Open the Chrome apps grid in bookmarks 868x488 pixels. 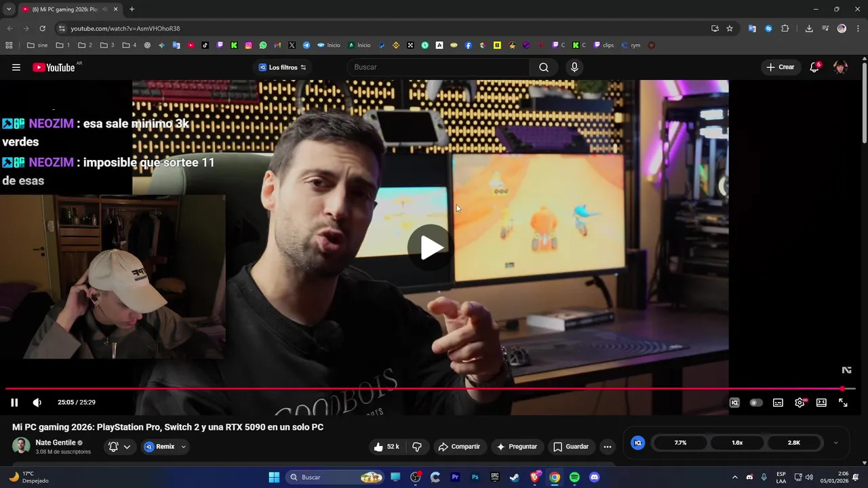tap(9, 45)
